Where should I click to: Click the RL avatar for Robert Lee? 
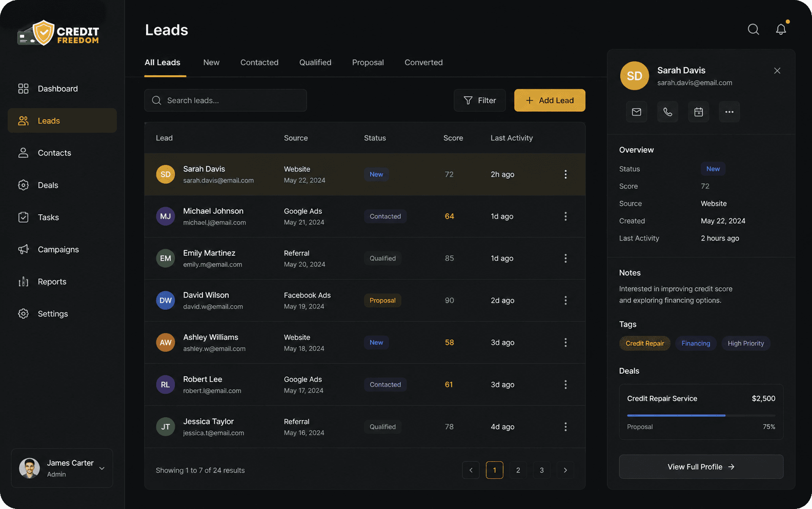pyautogui.click(x=166, y=384)
